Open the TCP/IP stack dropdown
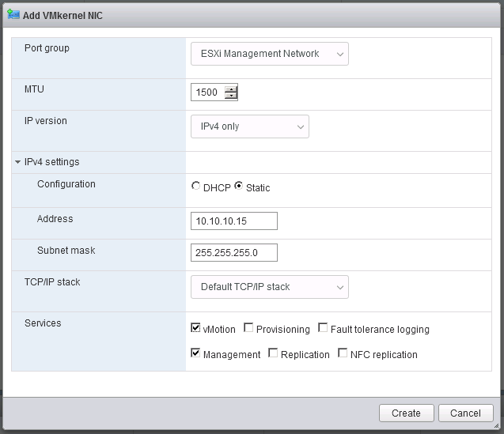Screen dimensions: 504x434 [269, 287]
